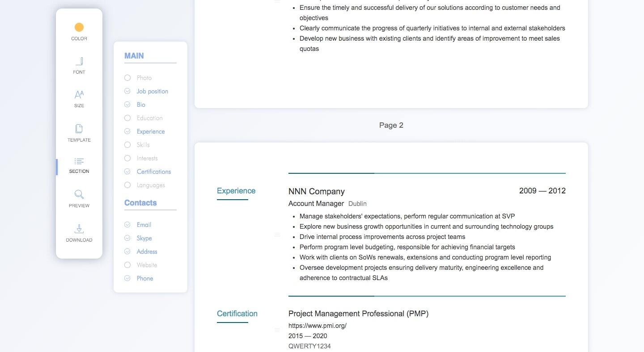
Task: Select the Experience section heading
Action: pos(236,191)
